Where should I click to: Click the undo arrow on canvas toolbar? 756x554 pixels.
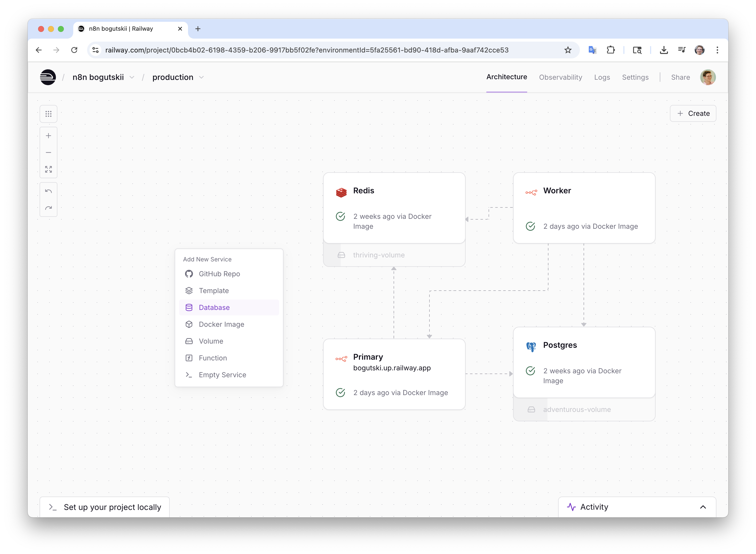click(48, 191)
